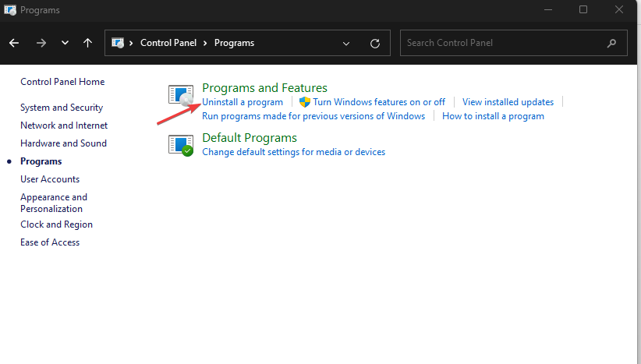Screen dimensions: 641x364
Task: Maximize the Programs window
Action: (x=583, y=10)
